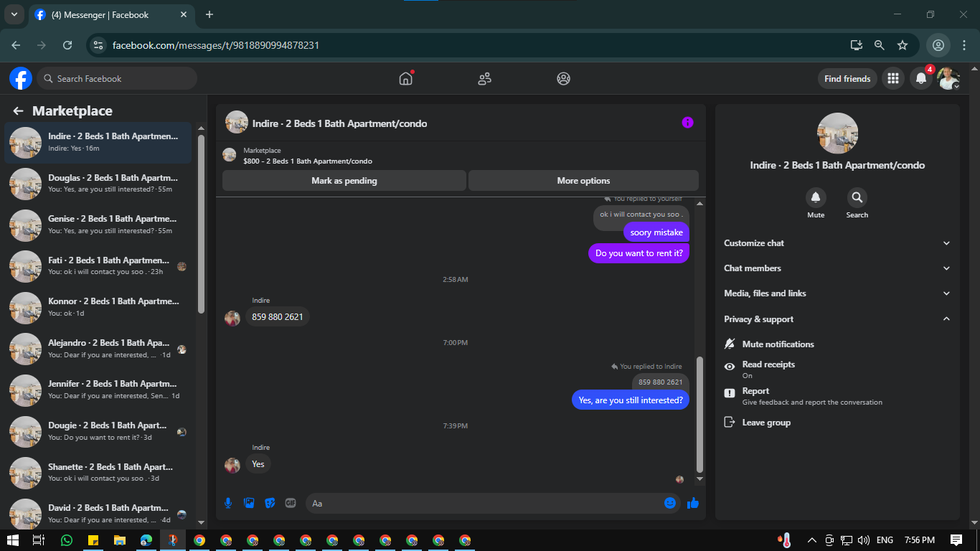Click the conversation list scrollbar
This screenshot has width=980, height=551.
point(202,224)
